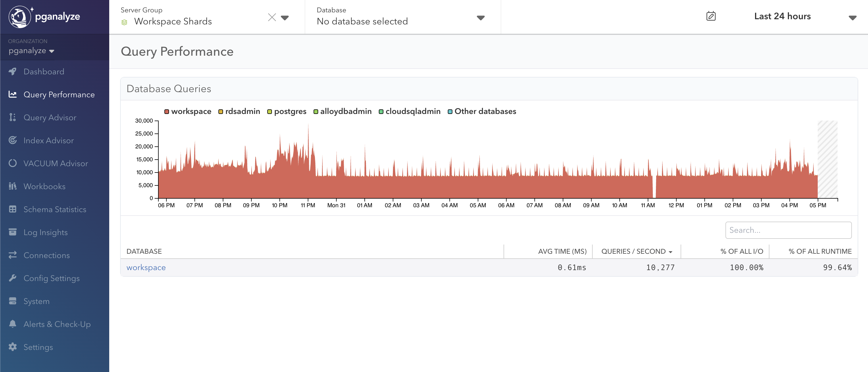
Task: Click the 99.64% runtime value
Action: tap(837, 267)
